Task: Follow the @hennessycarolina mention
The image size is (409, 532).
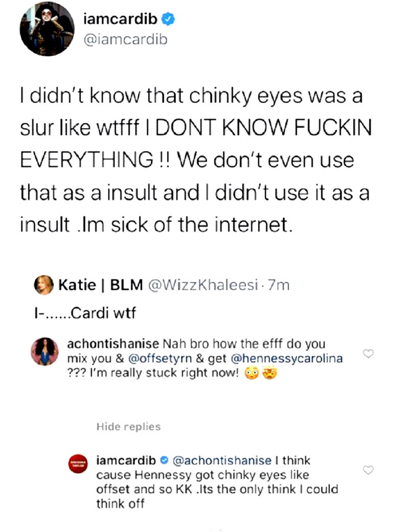Action: (287, 358)
